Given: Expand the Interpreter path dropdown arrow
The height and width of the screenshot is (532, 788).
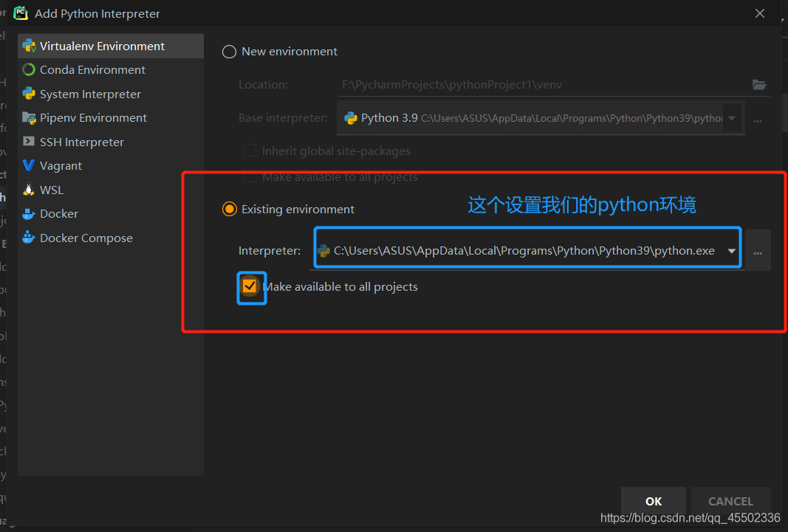Looking at the screenshot, I should tap(732, 251).
